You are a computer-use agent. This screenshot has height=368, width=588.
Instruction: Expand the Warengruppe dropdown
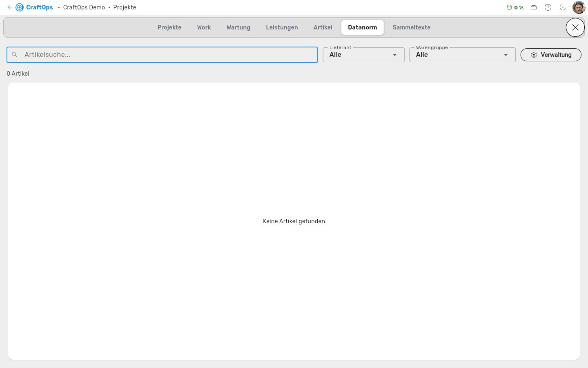462,55
